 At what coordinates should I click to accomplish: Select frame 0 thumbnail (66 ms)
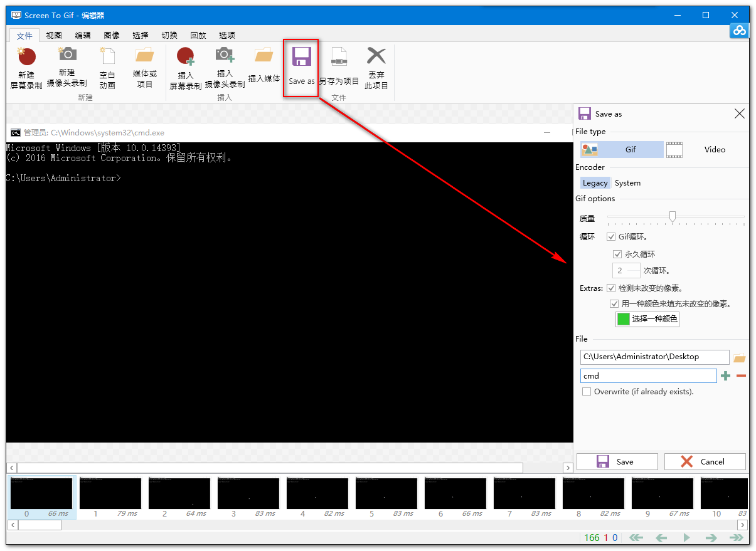click(x=42, y=497)
